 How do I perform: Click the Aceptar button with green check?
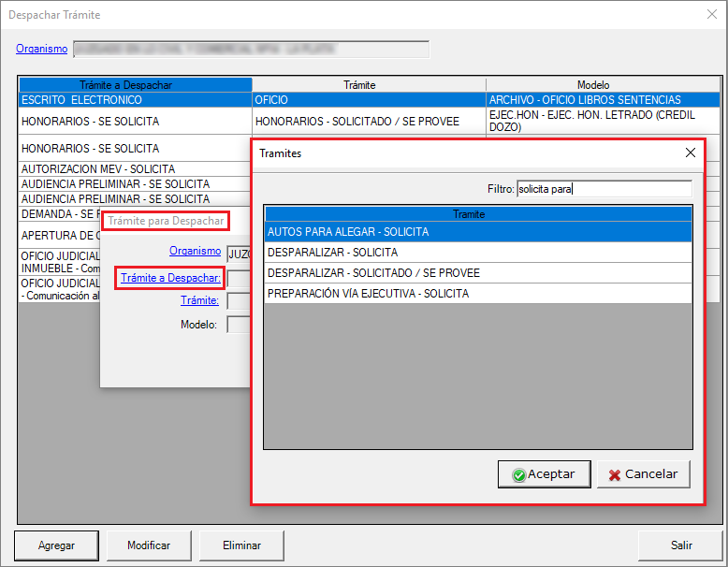tap(543, 474)
